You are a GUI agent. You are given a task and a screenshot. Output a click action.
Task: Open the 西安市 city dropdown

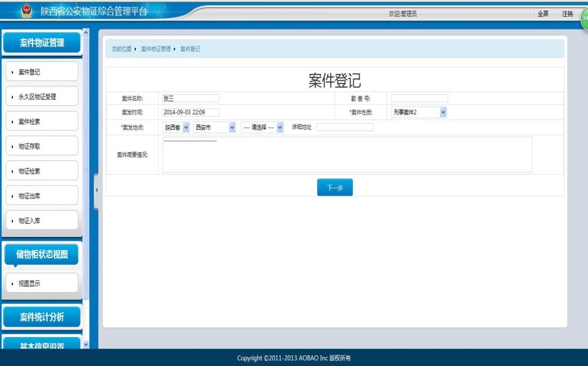[x=214, y=127]
